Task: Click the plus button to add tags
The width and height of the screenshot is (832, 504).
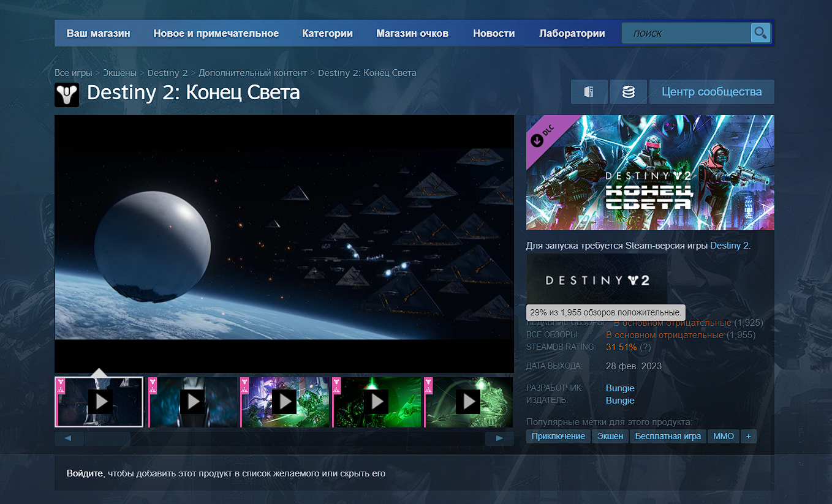Action: (x=748, y=436)
